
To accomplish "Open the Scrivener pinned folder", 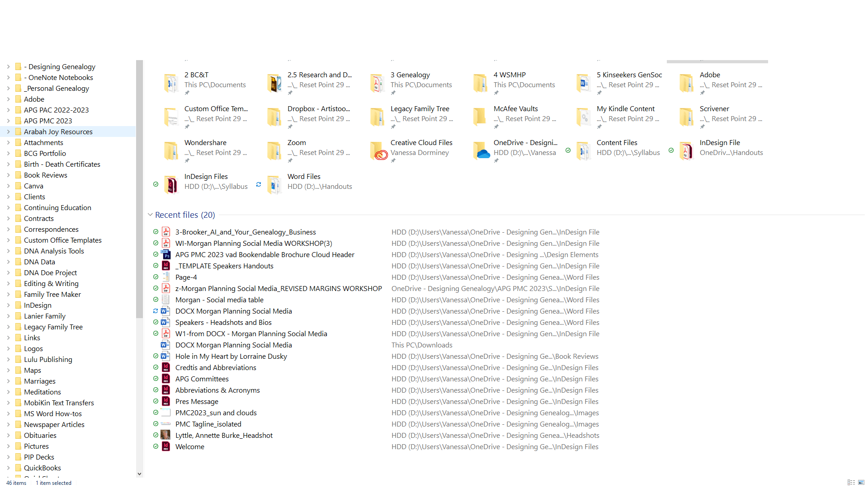I will (x=722, y=117).
